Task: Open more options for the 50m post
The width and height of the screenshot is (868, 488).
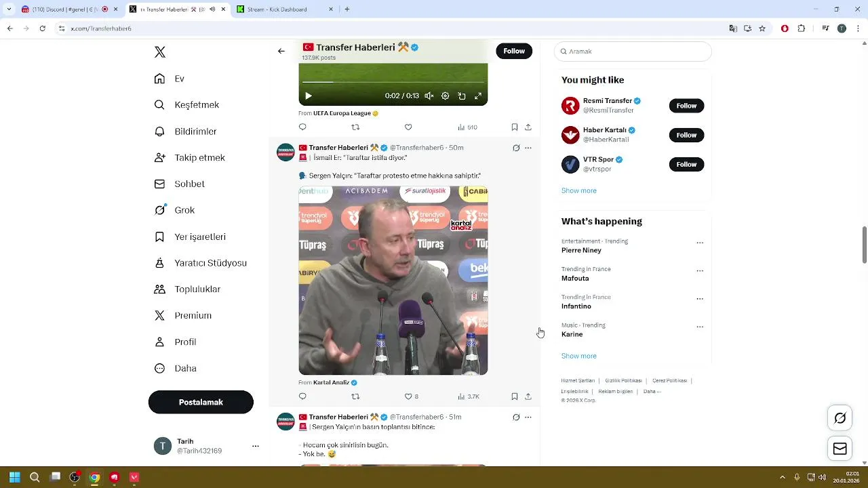Action: (x=528, y=148)
